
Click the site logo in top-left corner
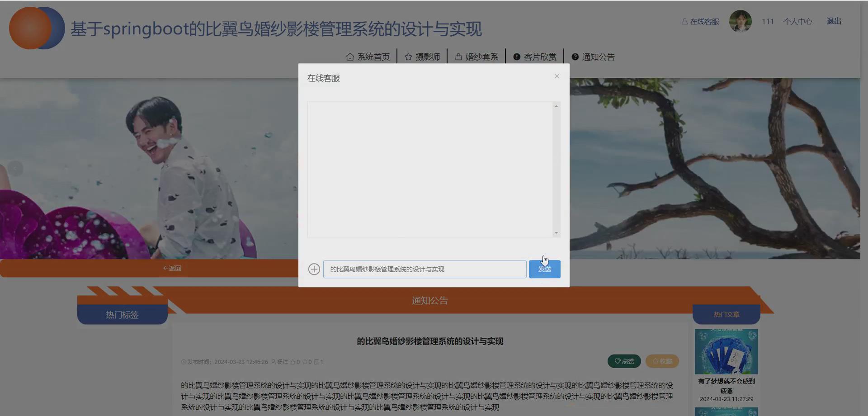point(36,28)
